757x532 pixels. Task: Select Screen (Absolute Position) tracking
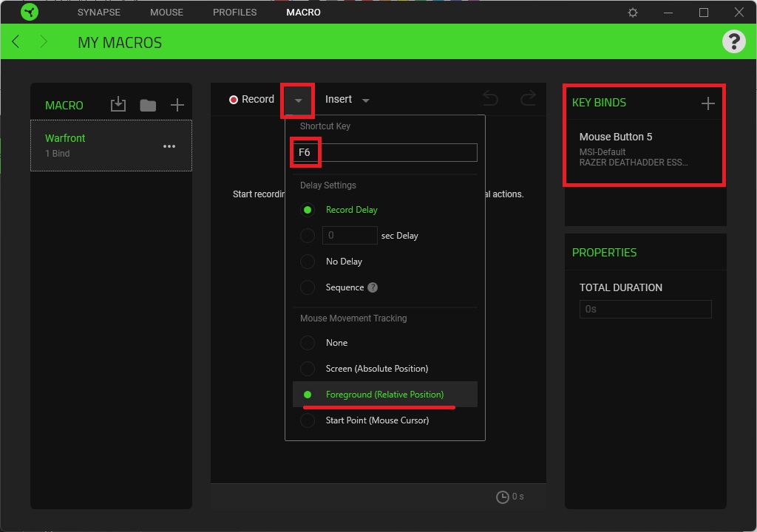tap(308, 369)
